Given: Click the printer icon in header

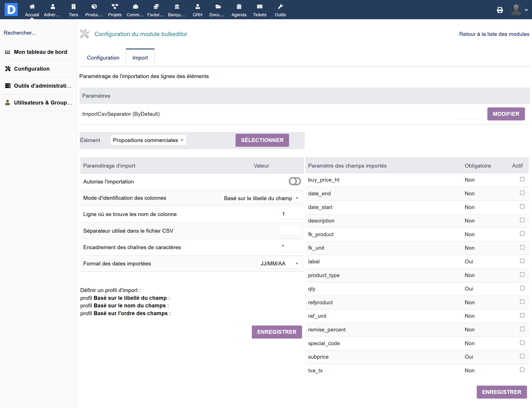Looking at the screenshot, I should 500,10.
